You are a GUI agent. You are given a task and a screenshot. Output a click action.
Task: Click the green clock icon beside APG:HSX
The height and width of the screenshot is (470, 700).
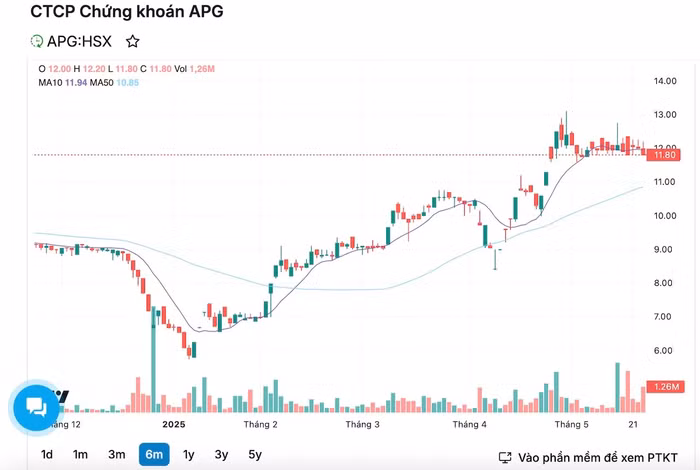(x=36, y=42)
